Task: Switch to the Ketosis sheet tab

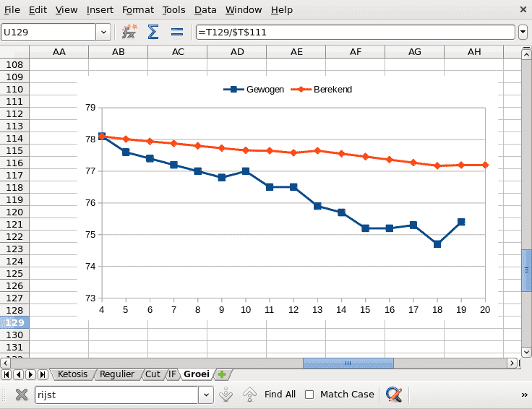Action: (x=72, y=374)
